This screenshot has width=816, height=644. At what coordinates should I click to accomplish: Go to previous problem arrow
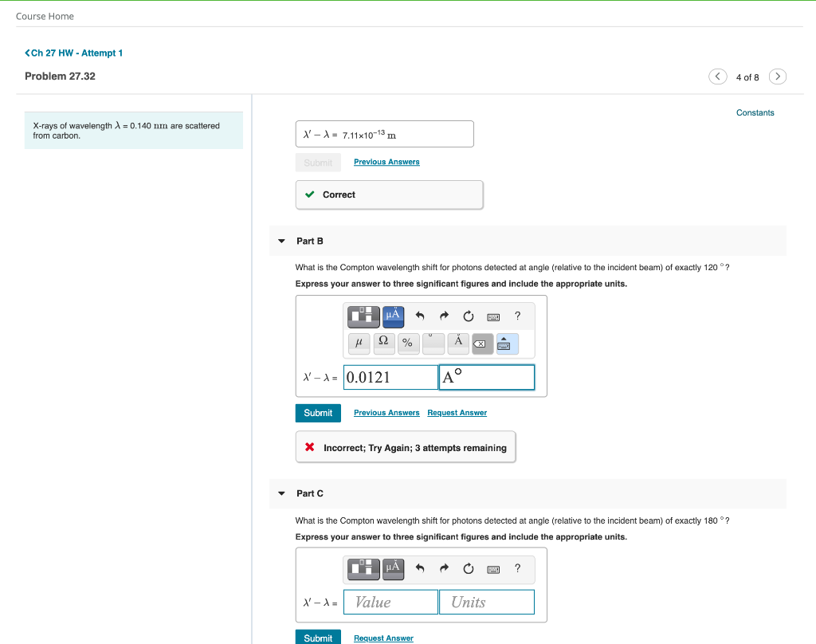[718, 77]
